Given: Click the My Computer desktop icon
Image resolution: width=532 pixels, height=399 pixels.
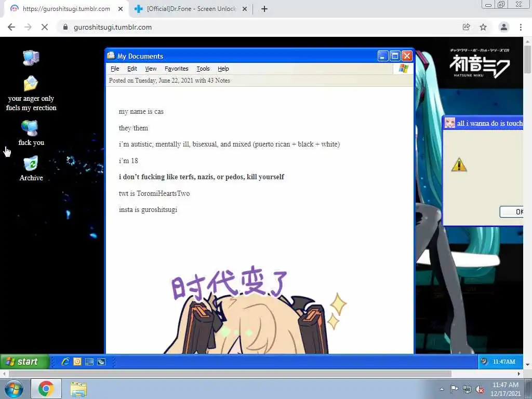Looking at the screenshot, I should [31, 58].
